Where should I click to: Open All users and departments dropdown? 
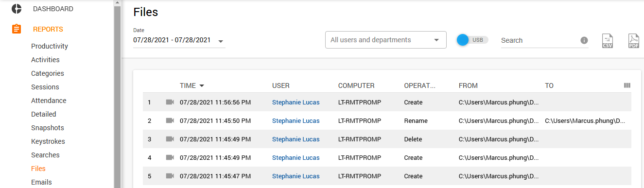386,40
